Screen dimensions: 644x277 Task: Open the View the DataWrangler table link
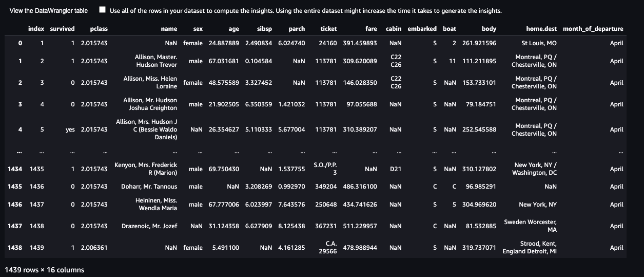(x=49, y=10)
